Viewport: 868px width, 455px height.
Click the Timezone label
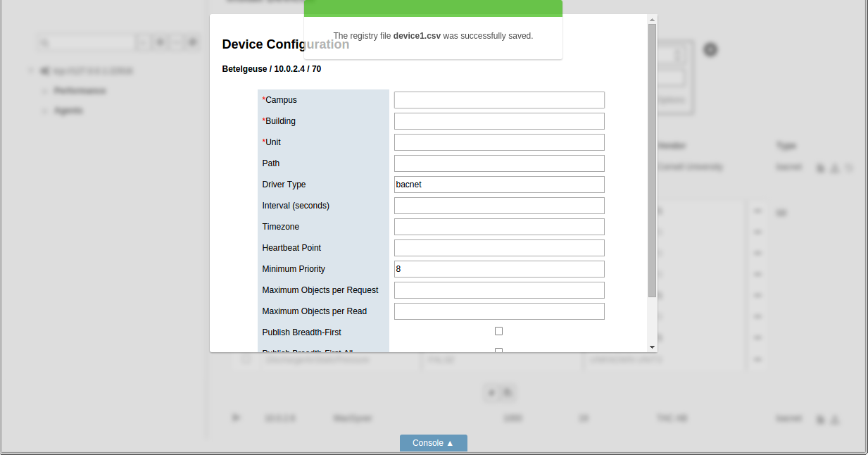(x=281, y=227)
